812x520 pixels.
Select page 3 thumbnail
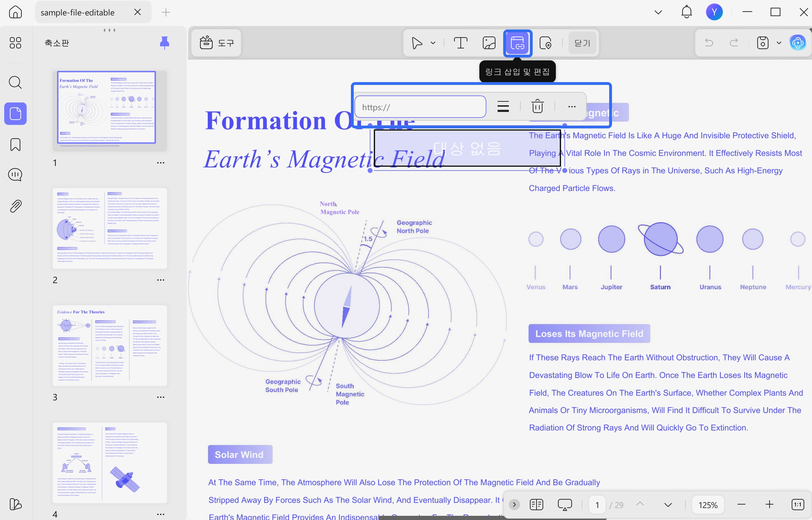click(x=110, y=346)
